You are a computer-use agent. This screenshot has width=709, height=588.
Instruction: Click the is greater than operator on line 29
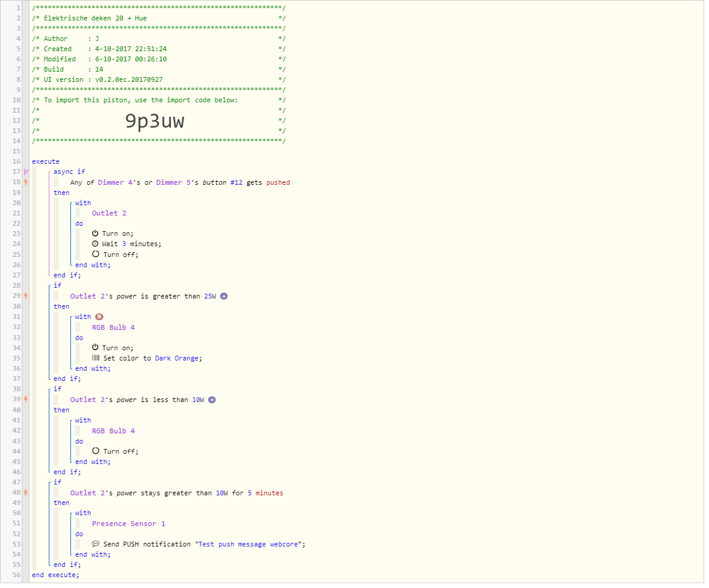click(x=170, y=296)
